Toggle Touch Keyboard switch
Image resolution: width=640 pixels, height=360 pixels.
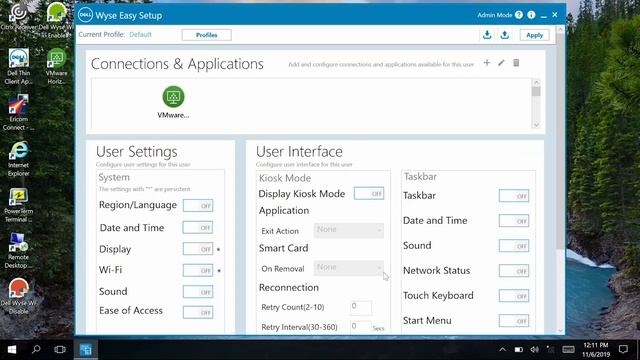pos(514,296)
